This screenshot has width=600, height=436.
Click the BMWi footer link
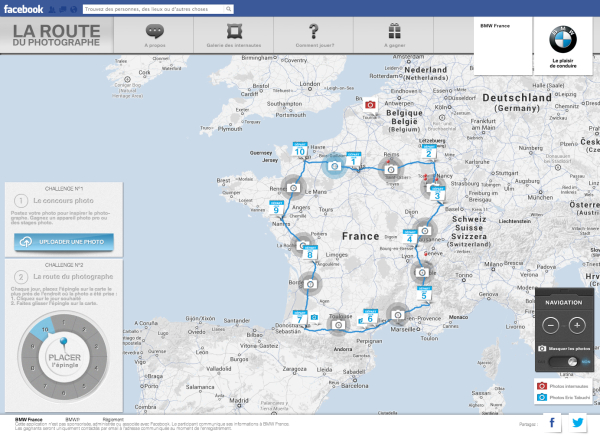point(72,420)
